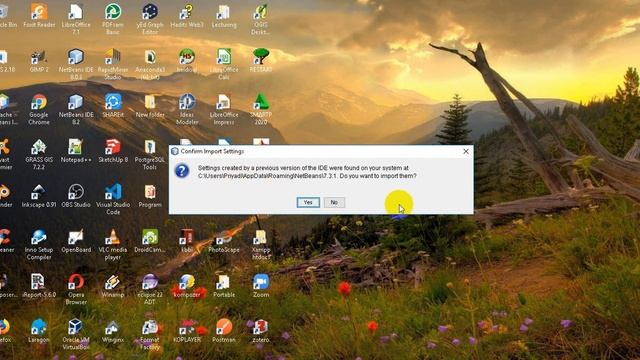Screen dimensions: 640x360
Task: Open SketchUp 8 desktop shortcut
Action: [113, 151]
